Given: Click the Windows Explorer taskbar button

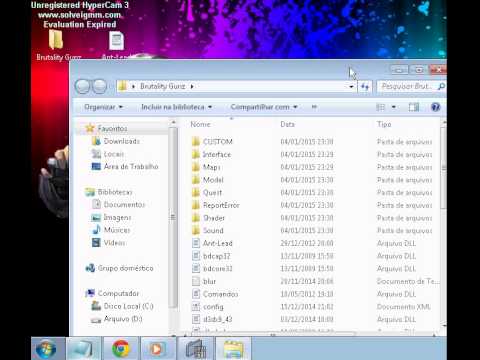Looking at the screenshot, I should pyautogui.click(x=233, y=348).
